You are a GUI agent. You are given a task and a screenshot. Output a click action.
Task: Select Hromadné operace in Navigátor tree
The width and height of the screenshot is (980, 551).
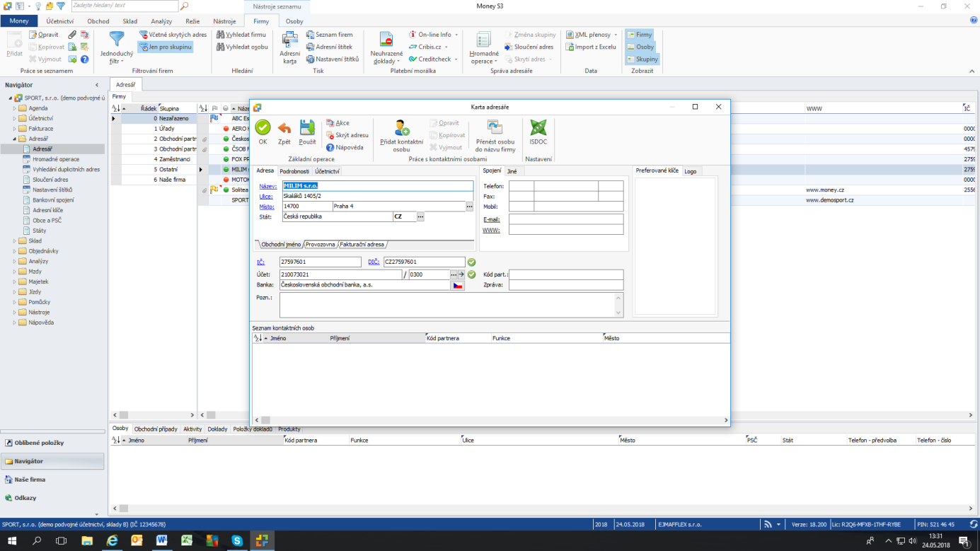coord(55,159)
